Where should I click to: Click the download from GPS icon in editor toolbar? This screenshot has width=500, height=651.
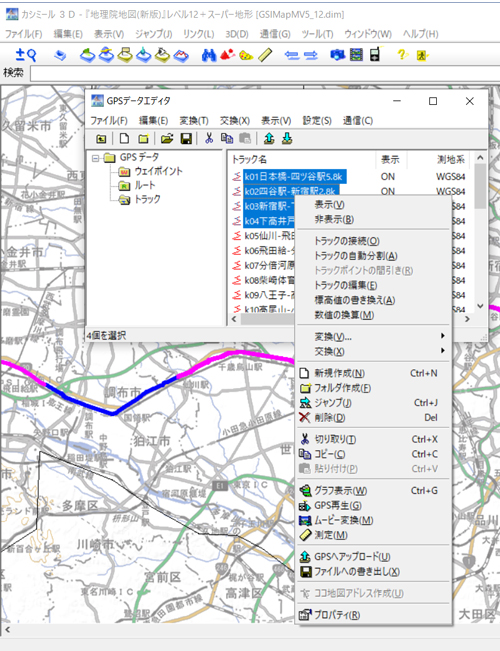pos(287,138)
